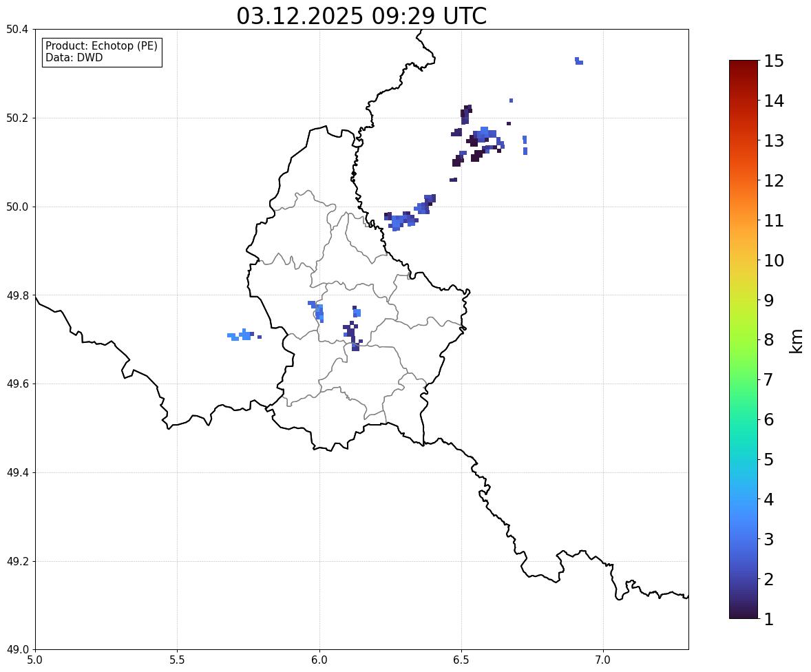This screenshot has width=811, height=672.
Task: Click the 1 km colorbar tick label
Action: click(768, 619)
